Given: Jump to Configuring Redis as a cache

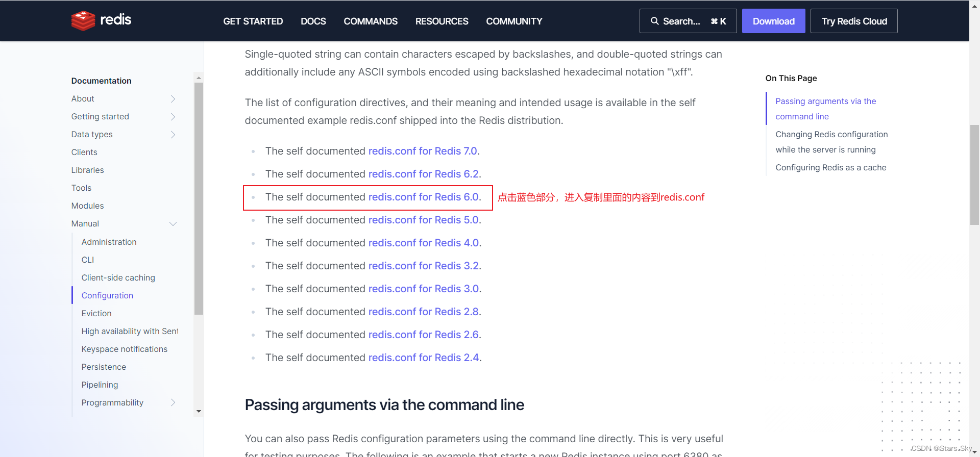Looking at the screenshot, I should (x=830, y=167).
